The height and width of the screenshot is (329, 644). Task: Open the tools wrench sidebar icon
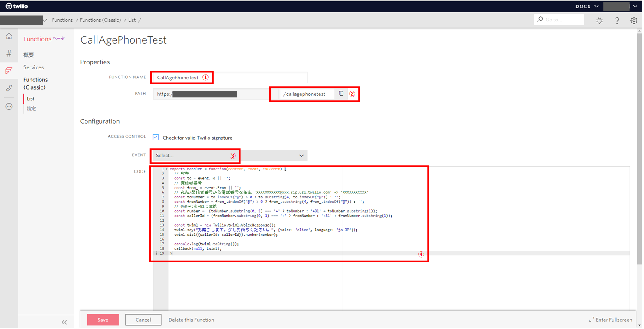pyautogui.click(x=9, y=88)
